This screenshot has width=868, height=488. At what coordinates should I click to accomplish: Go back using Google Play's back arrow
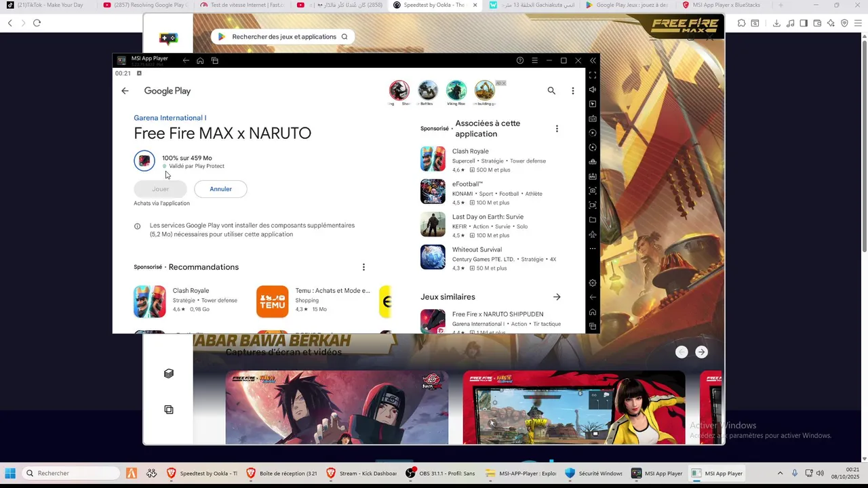coord(125,91)
